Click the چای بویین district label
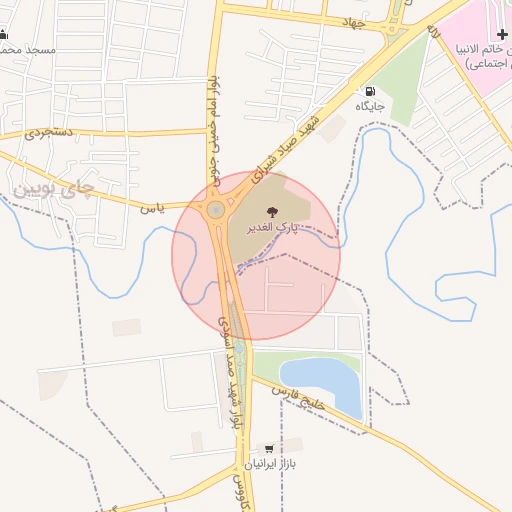The image size is (512, 512). [53, 190]
